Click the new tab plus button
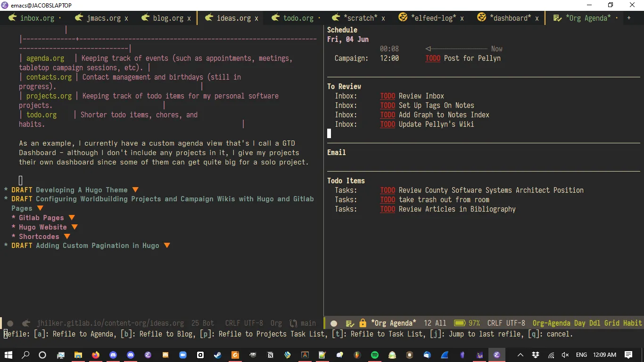 tap(628, 18)
